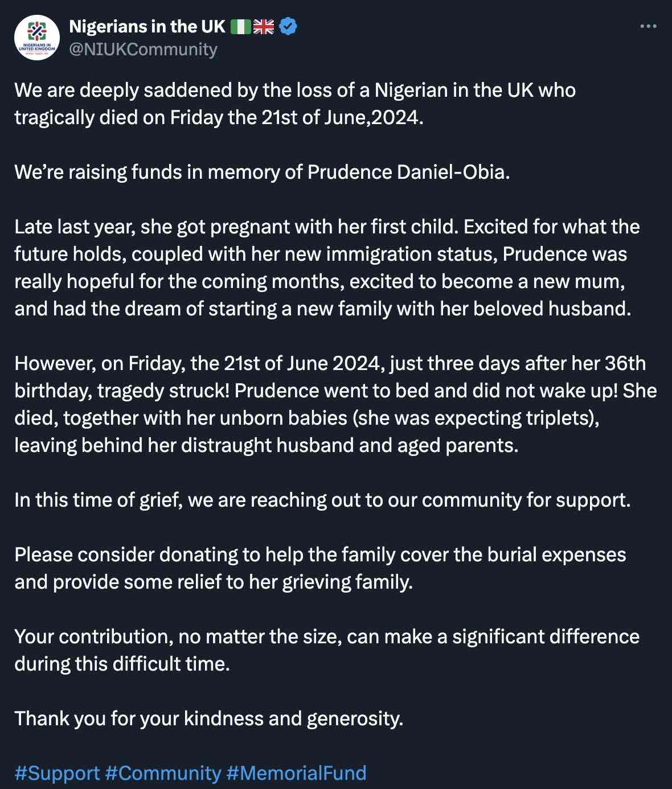This screenshot has width=672, height=789.
Task: Click the blue verified checkmark badge
Action: pos(288,25)
